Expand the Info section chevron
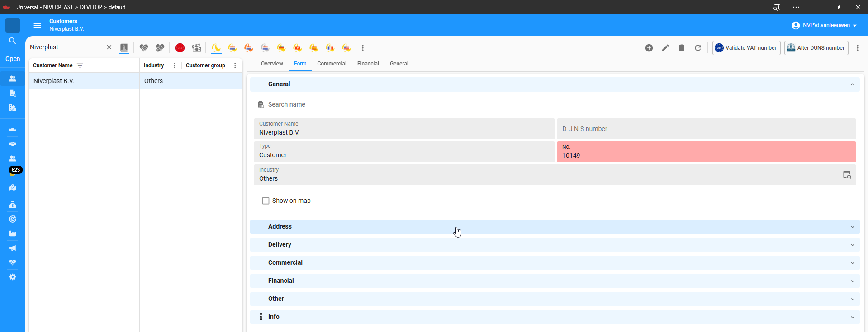The width and height of the screenshot is (868, 332). (853, 317)
